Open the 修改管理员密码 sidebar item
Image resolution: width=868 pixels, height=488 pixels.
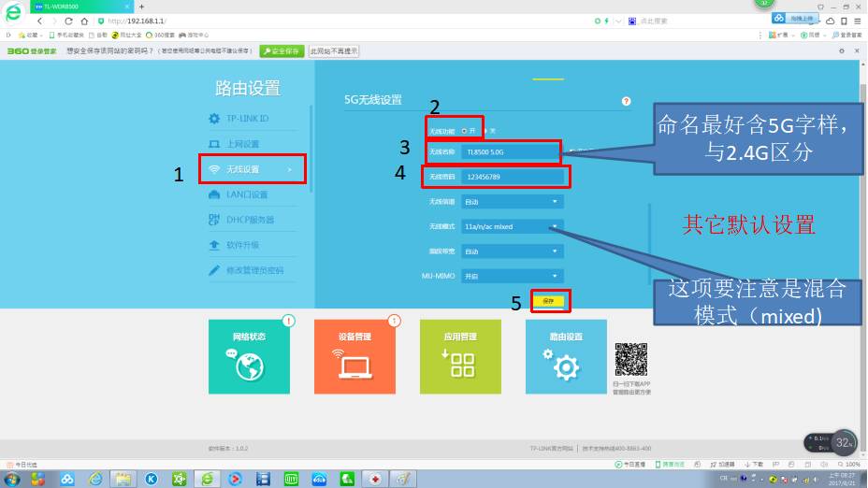tap(254, 270)
